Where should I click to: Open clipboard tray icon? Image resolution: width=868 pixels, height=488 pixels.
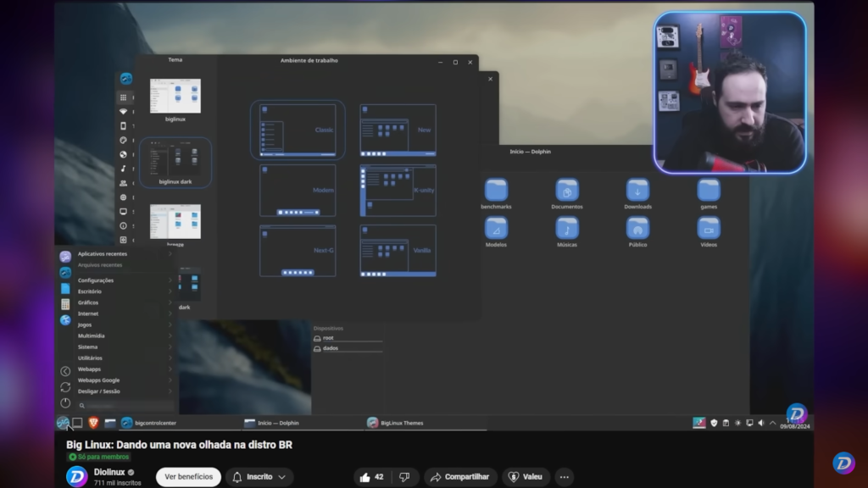(x=726, y=424)
